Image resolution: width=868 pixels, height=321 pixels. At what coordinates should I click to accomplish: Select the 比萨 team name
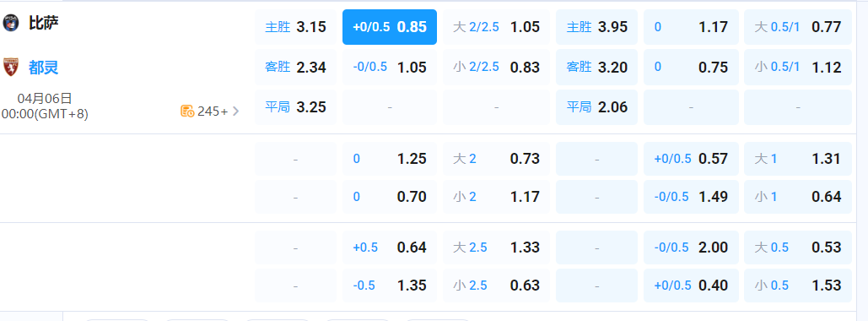click(x=44, y=24)
